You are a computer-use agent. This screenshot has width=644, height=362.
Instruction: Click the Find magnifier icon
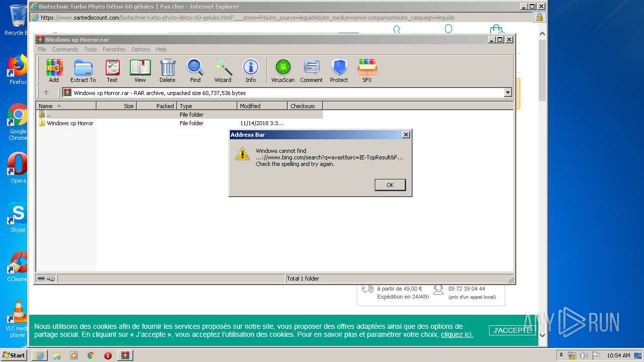point(195,70)
